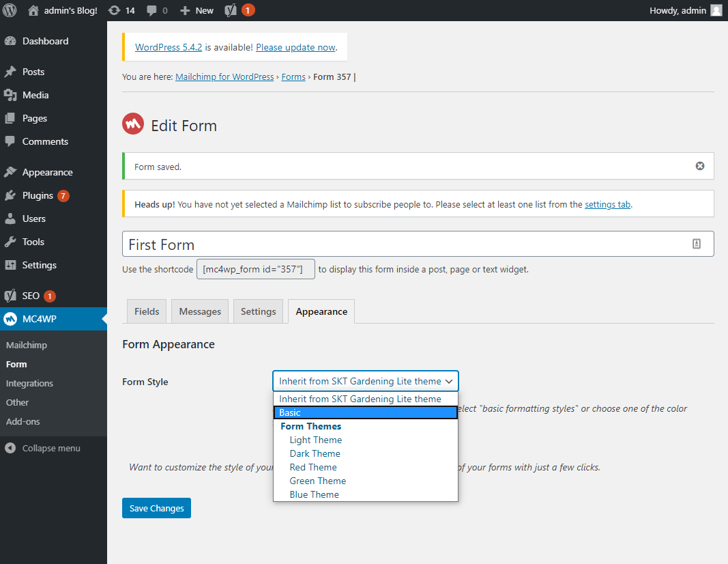Click the plus New icon in admin bar

pos(185,10)
